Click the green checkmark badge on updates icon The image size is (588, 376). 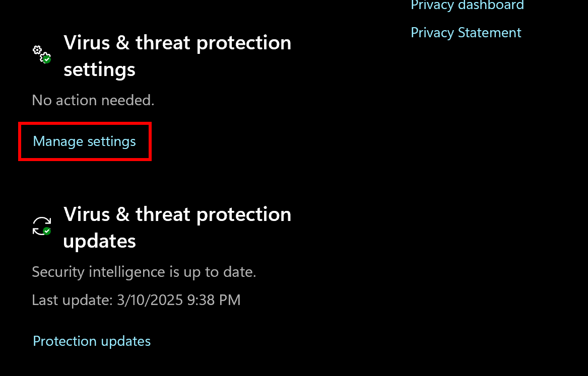pyautogui.click(x=47, y=231)
